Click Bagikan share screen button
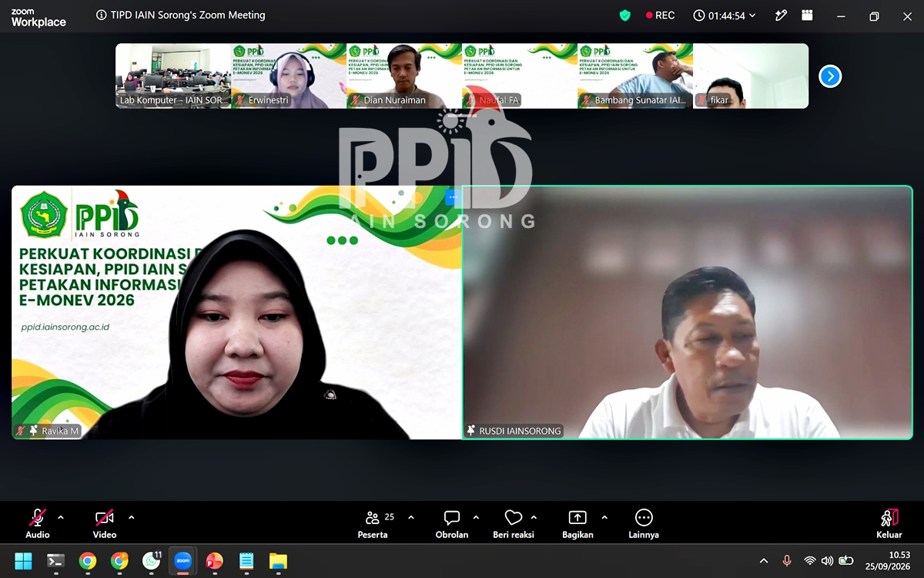The width and height of the screenshot is (924, 578). coord(577,523)
